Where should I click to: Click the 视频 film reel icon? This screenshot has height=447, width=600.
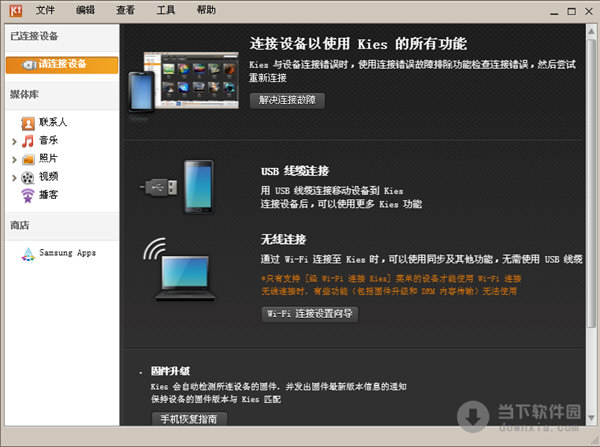[28, 177]
